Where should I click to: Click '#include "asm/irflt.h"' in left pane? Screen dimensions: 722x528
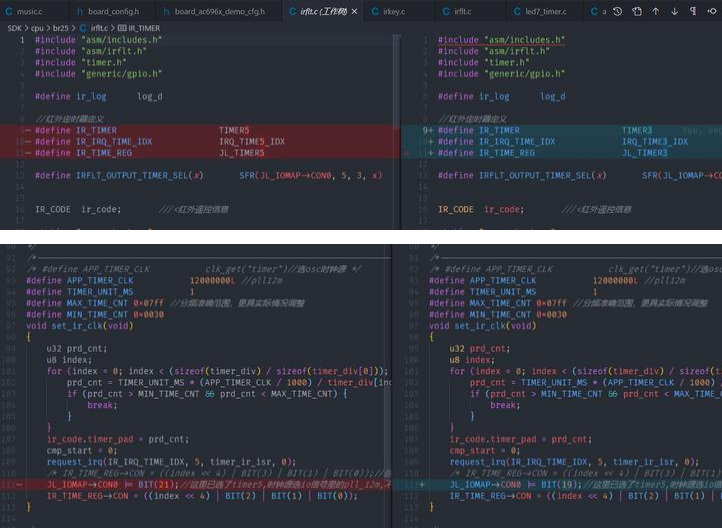point(91,51)
